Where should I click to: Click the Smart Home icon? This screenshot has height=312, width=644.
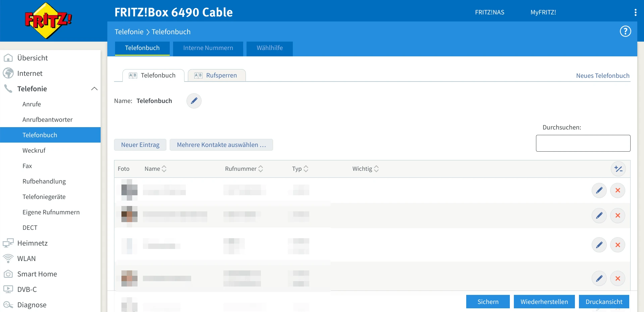click(x=8, y=274)
